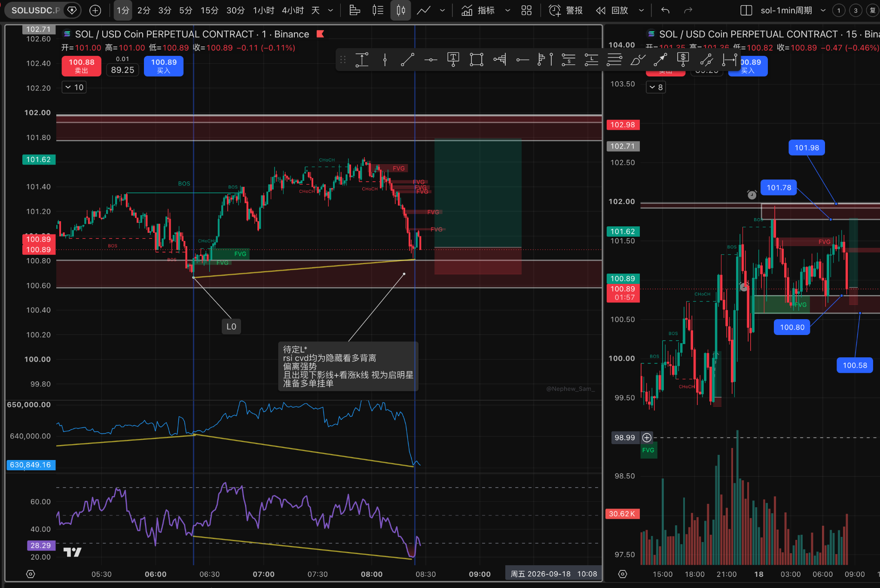The image size is (880, 588).
Task: Switch to candlestick chart style
Action: (400, 10)
